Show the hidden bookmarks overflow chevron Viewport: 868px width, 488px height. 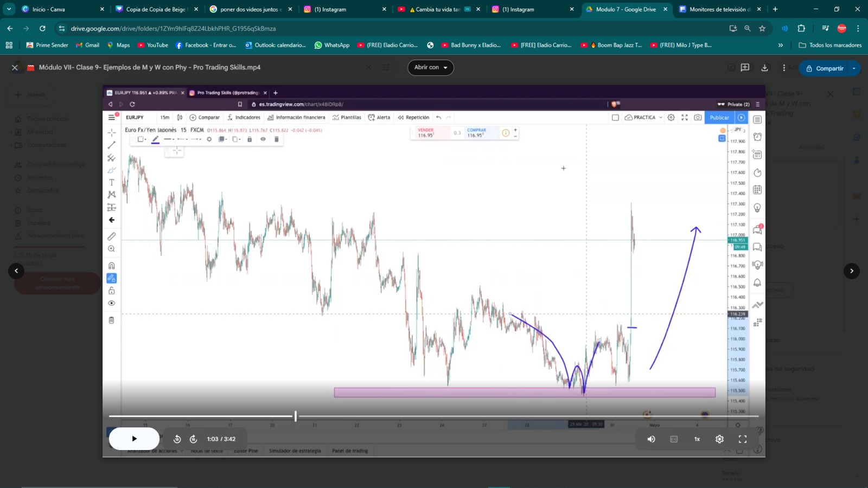coord(781,45)
